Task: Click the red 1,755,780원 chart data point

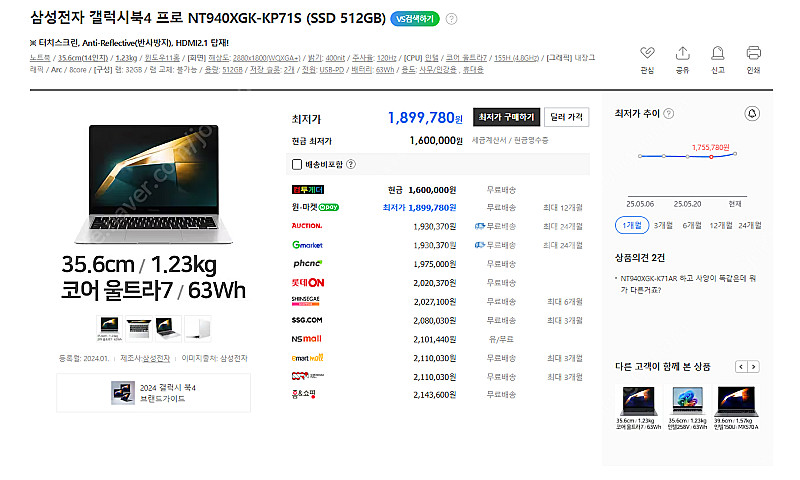Action: pyautogui.click(x=711, y=156)
